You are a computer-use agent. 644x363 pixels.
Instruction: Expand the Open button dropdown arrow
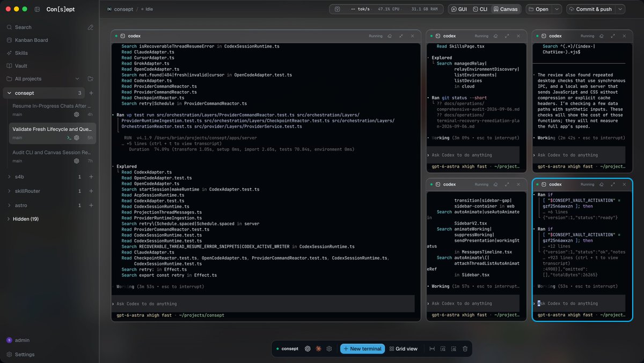click(x=557, y=9)
